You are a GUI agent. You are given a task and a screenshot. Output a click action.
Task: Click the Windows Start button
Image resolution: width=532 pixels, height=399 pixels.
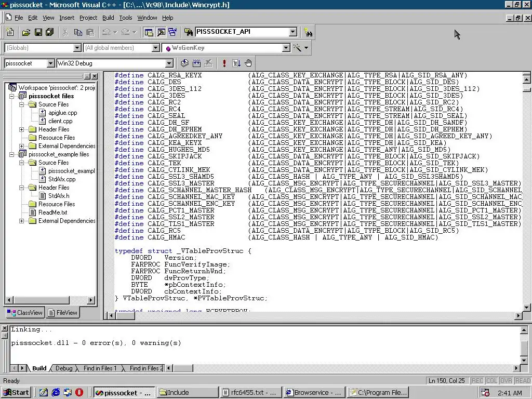[x=16, y=393]
